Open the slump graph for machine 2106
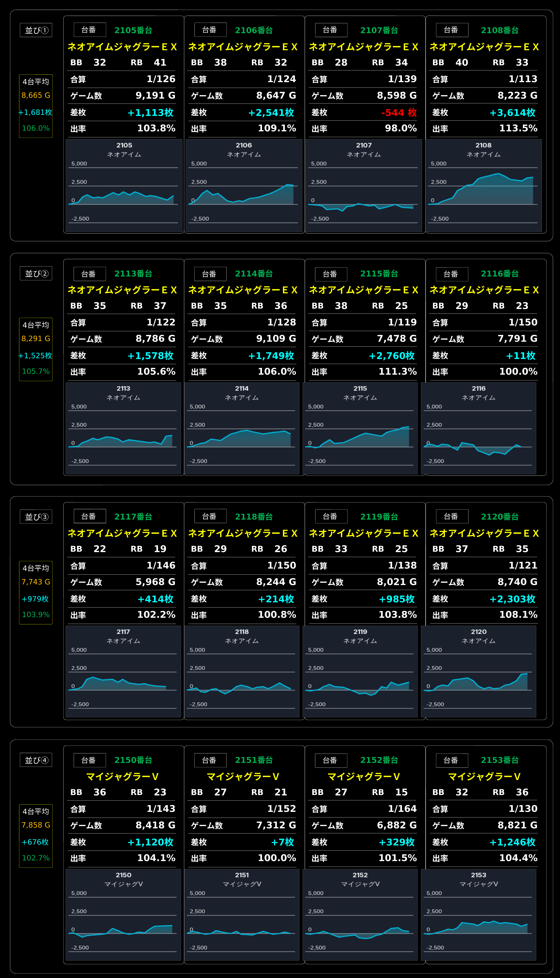Image resolution: width=560 pixels, height=978 pixels. [244, 185]
